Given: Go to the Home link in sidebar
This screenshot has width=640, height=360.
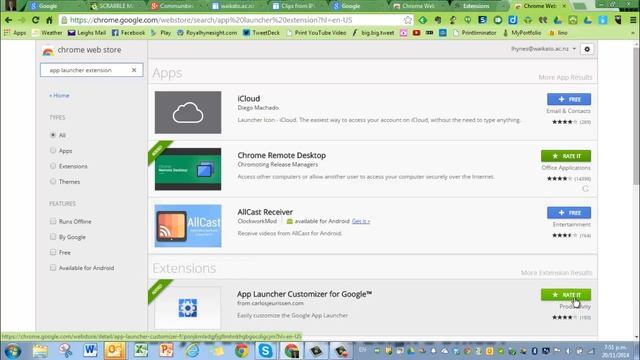Looking at the screenshot, I should click(x=60, y=96).
